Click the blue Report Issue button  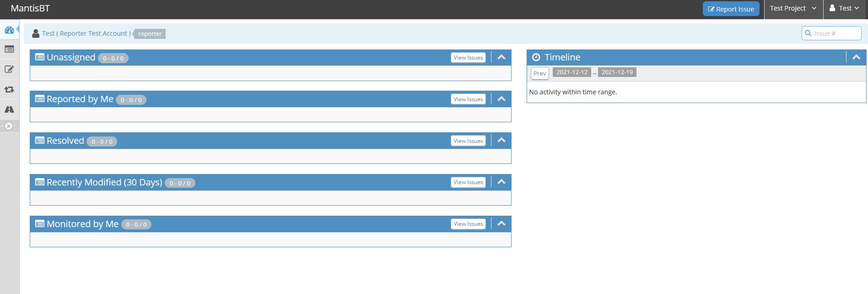pyautogui.click(x=731, y=9)
